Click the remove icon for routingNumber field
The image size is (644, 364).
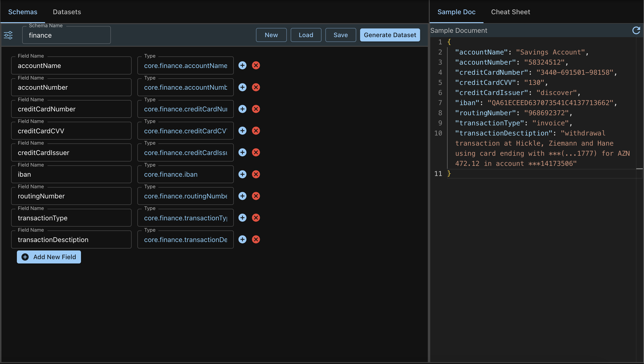tap(256, 196)
